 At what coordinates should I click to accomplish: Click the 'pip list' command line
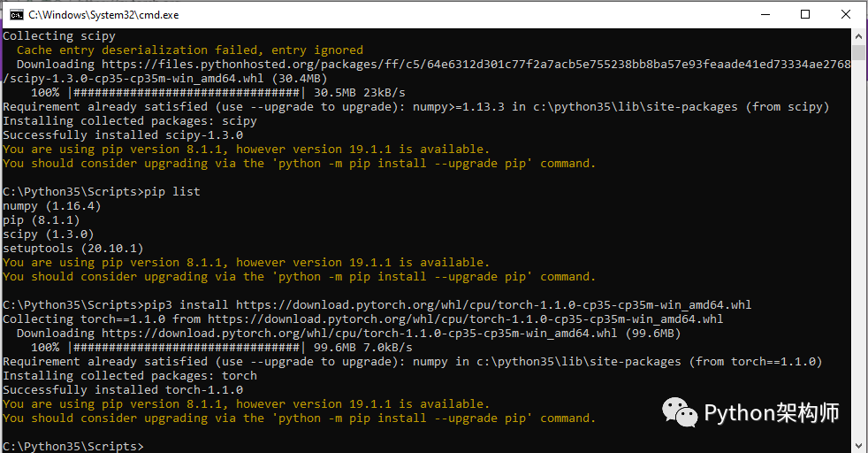pos(102,192)
